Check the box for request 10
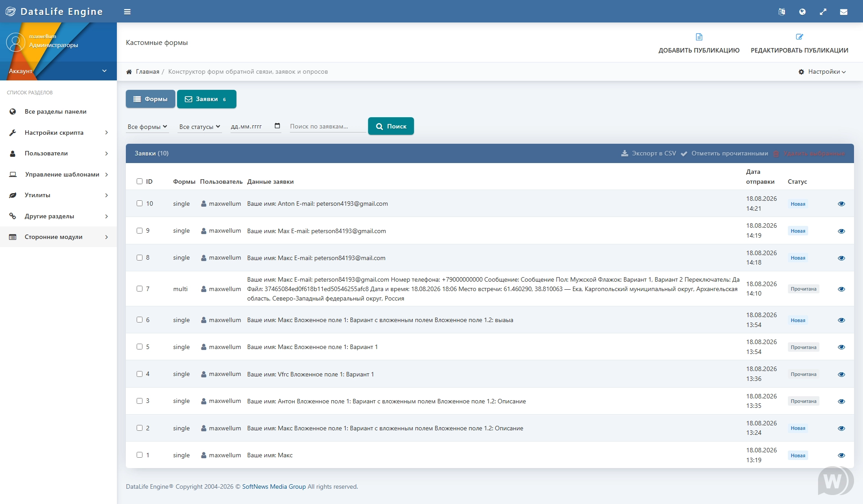 click(139, 203)
